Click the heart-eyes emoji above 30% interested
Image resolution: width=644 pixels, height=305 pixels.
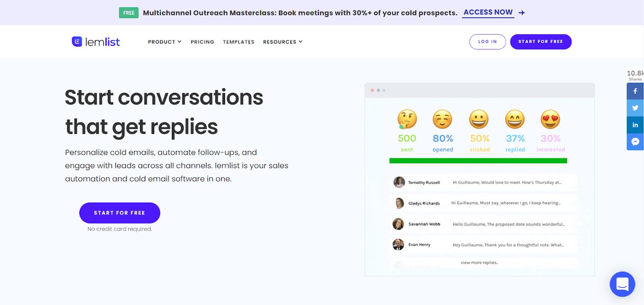click(x=550, y=119)
